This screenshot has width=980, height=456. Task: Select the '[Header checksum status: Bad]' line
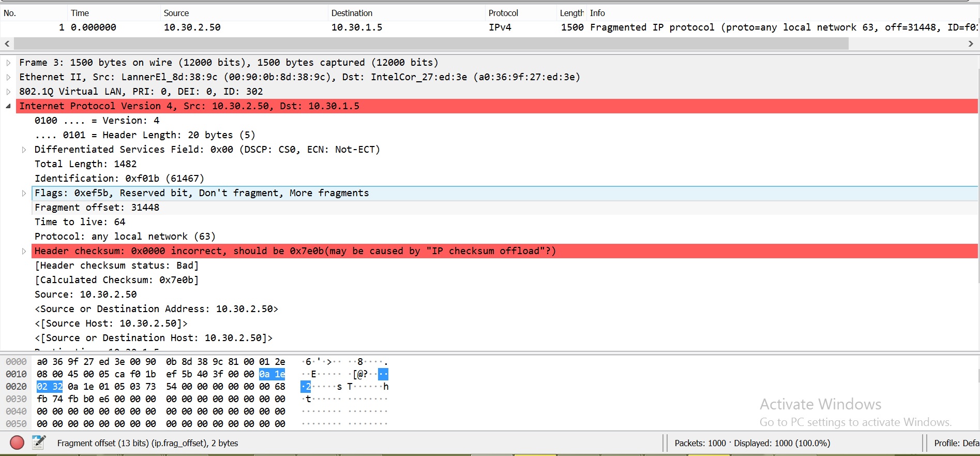[117, 266]
